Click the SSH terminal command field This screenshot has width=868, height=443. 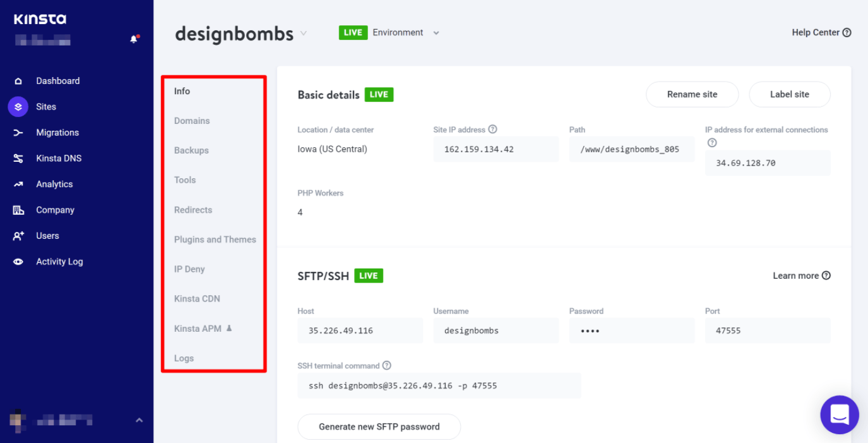coord(439,385)
